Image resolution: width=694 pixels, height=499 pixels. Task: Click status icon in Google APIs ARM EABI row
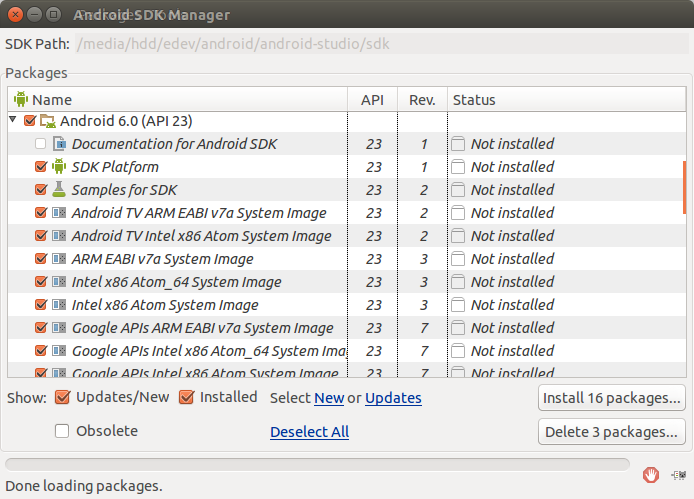[458, 328]
